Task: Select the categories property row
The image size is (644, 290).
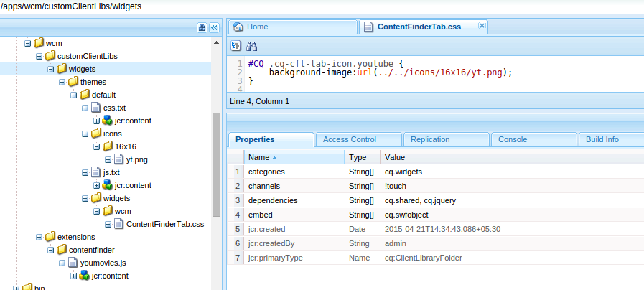Action: (435, 172)
